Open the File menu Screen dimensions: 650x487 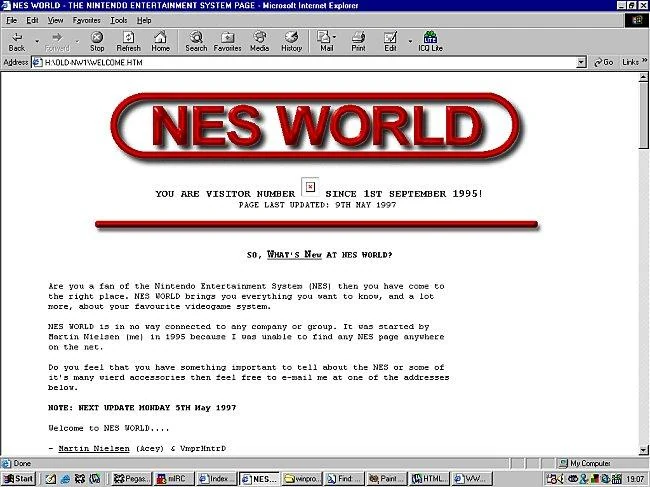coord(12,20)
